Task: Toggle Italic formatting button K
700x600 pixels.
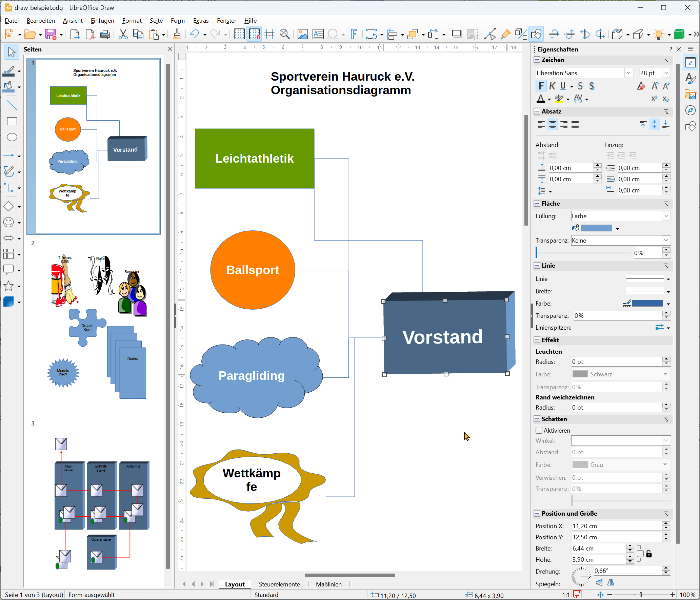Action: [x=553, y=86]
